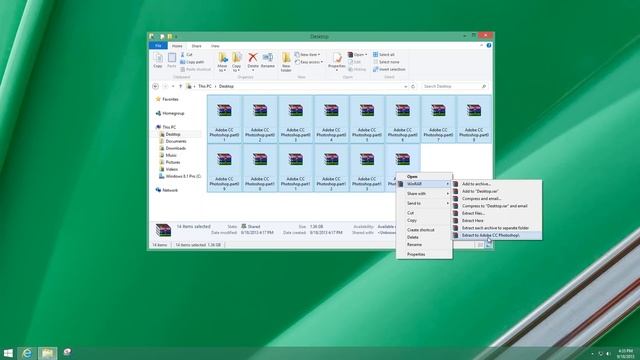Click Paste shortcut in the ribbon

196,69
